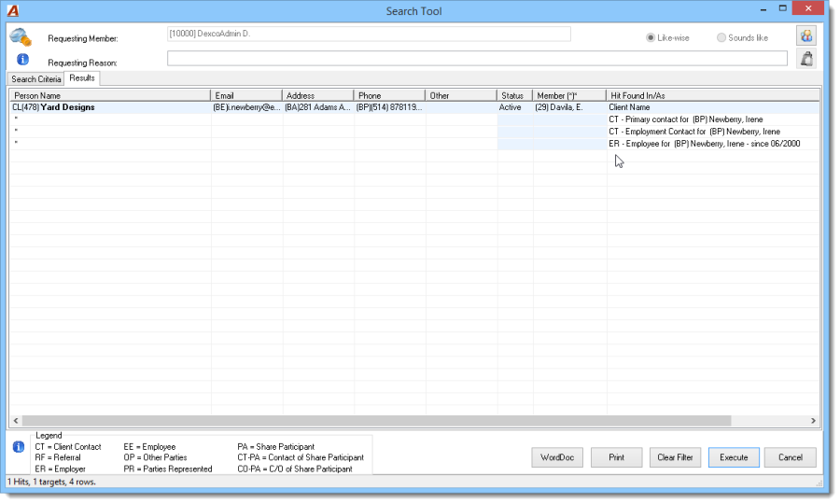Viewport: 840px width, 504px height.
Task: Sort by Phone column header
Action: point(389,95)
